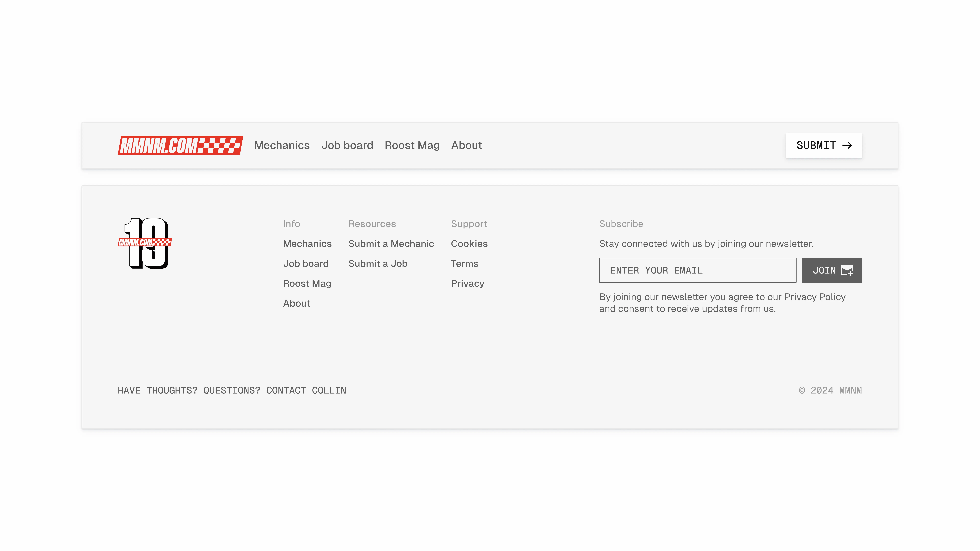Open the footer Job board link
The width and height of the screenshot is (980, 551).
click(x=306, y=264)
